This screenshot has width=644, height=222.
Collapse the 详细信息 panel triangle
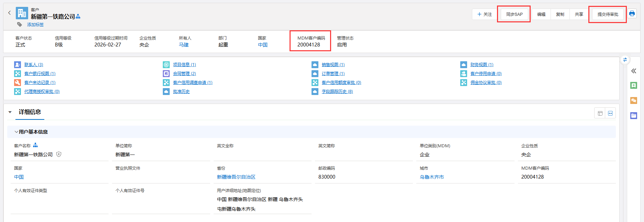tap(10, 112)
